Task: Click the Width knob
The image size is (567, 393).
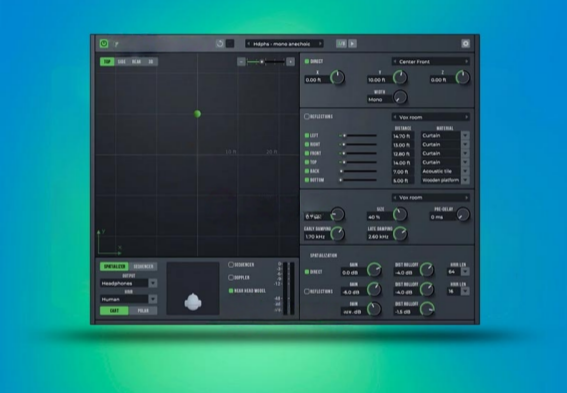Action: point(400,97)
